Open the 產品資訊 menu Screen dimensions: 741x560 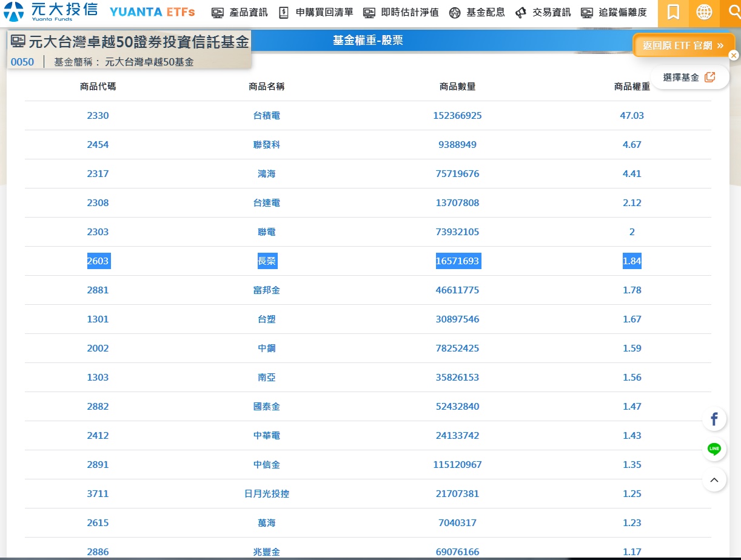pyautogui.click(x=240, y=13)
